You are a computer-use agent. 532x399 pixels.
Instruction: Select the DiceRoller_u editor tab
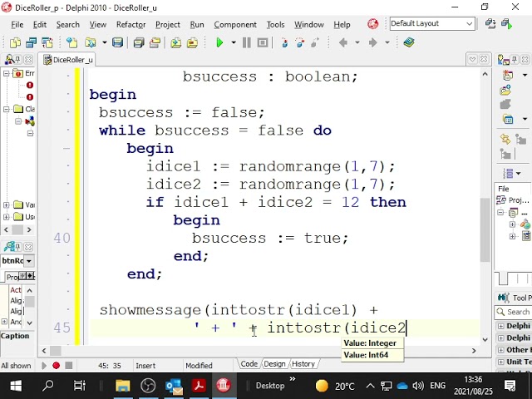[x=68, y=60]
